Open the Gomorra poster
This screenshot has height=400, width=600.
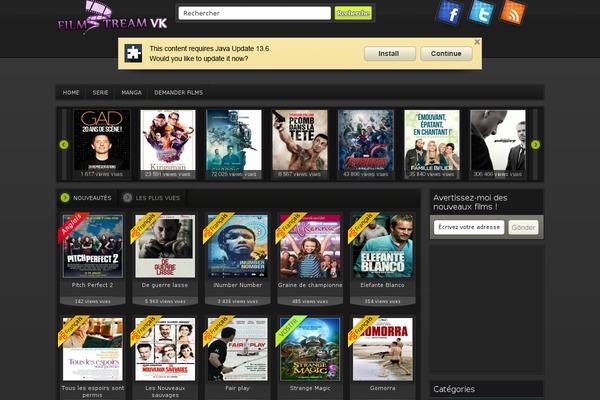[383, 349]
